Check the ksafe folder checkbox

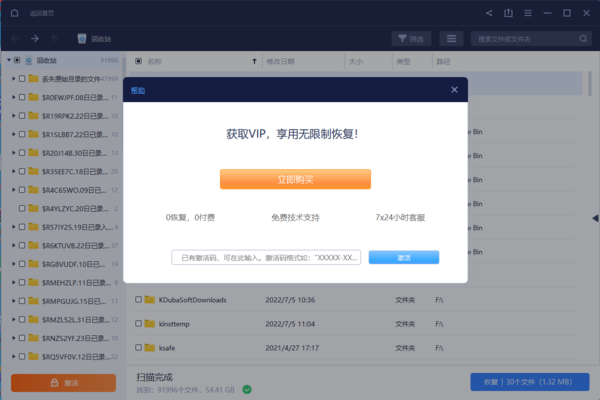click(x=139, y=348)
